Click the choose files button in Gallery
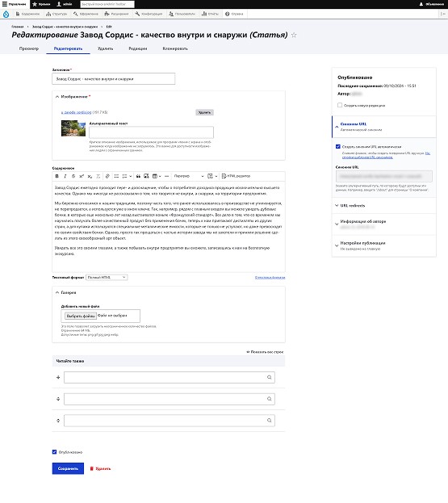Viewport: 448px width, 503px height. pyautogui.click(x=81, y=316)
